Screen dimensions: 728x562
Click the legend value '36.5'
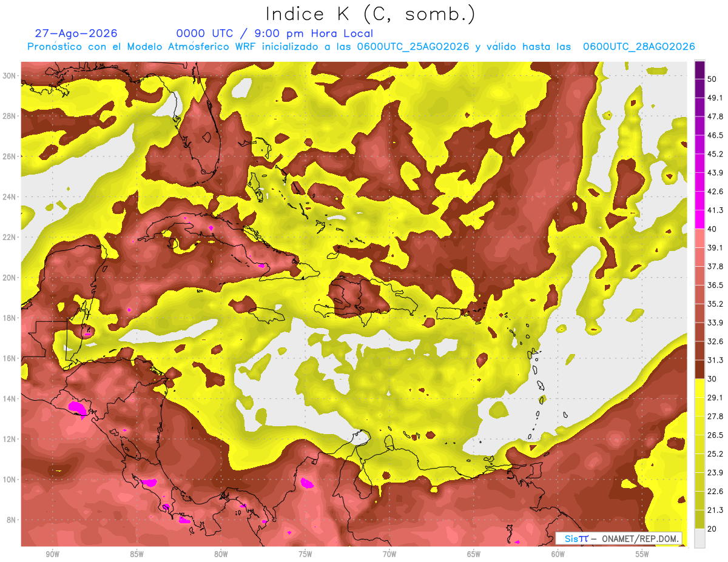pyautogui.click(x=715, y=285)
